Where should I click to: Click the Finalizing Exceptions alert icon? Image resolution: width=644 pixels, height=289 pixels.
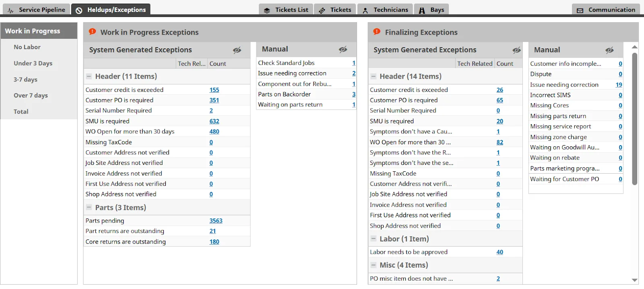point(377,32)
